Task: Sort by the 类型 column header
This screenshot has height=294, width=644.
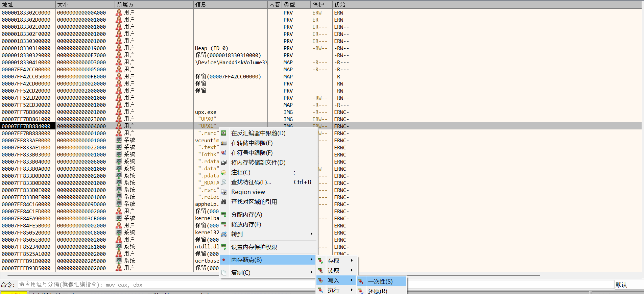Action: click(296, 4)
